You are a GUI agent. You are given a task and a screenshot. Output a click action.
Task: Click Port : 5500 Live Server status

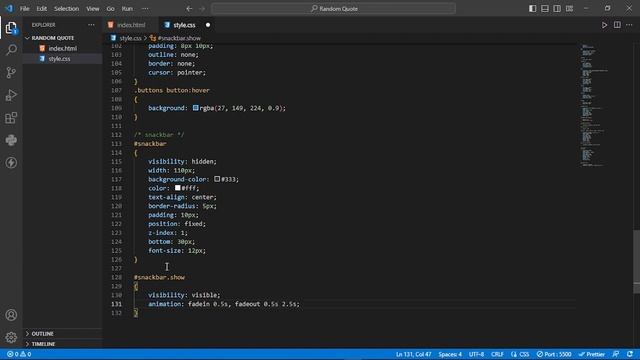[554, 354]
